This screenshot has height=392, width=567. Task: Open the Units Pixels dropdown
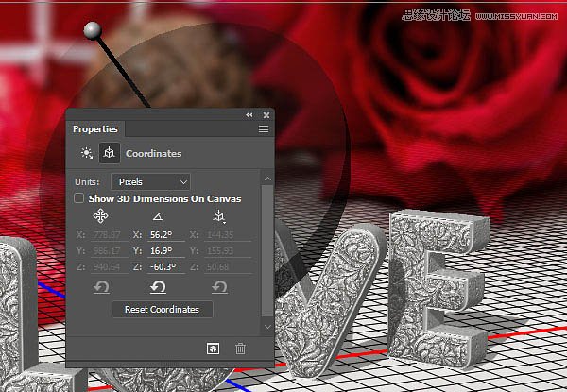click(x=150, y=181)
